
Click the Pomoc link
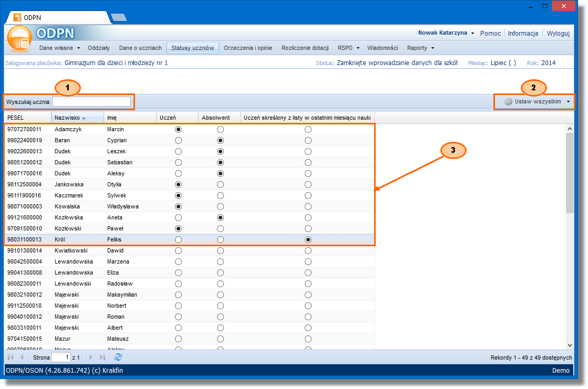tap(490, 34)
